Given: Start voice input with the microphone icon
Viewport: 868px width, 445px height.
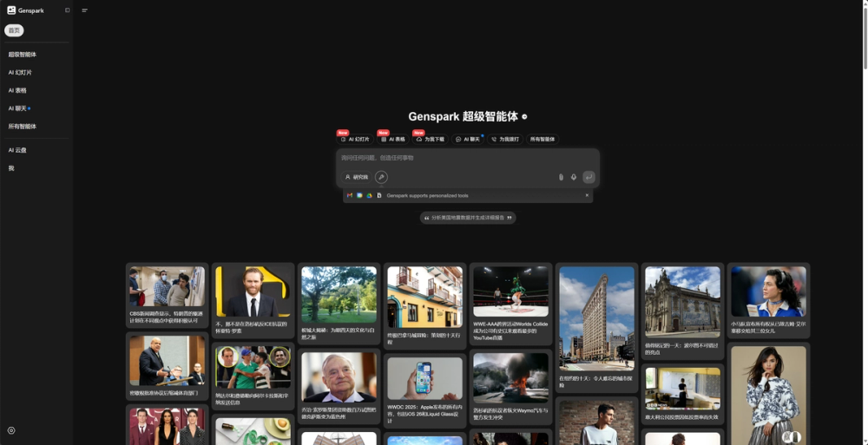Looking at the screenshot, I should pos(574,177).
